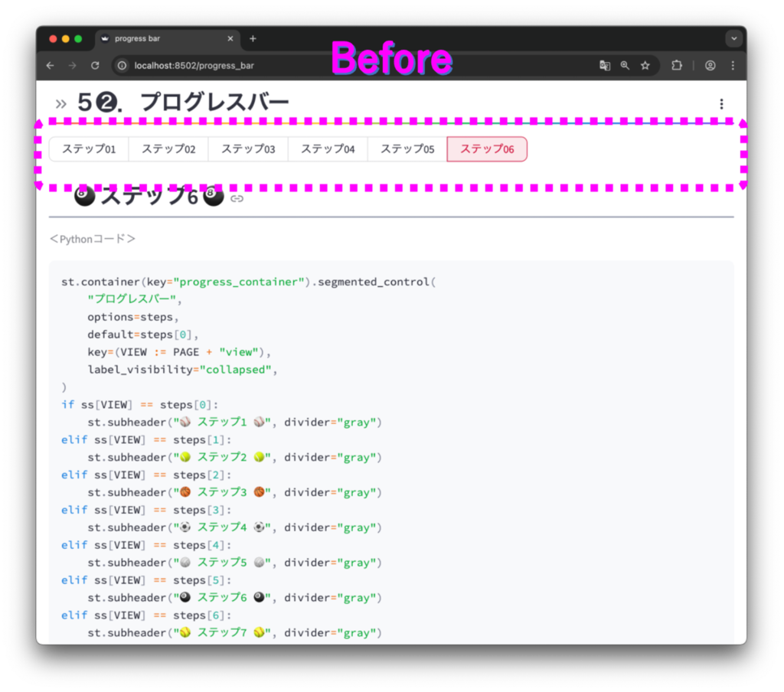Viewport: 784px width, 692px height.
Task: Click the default=steps[0] code line
Action: (143, 335)
